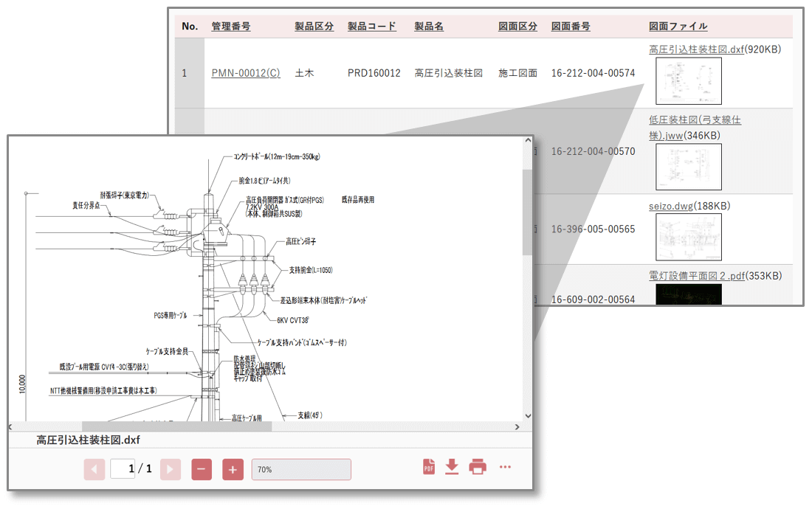Click 責任分界点 label in drawing
The width and height of the screenshot is (812, 509).
tap(86, 205)
